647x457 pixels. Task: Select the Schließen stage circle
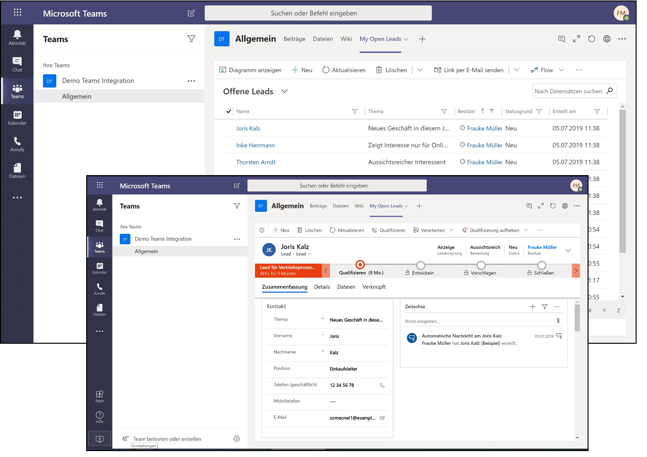tap(542, 265)
